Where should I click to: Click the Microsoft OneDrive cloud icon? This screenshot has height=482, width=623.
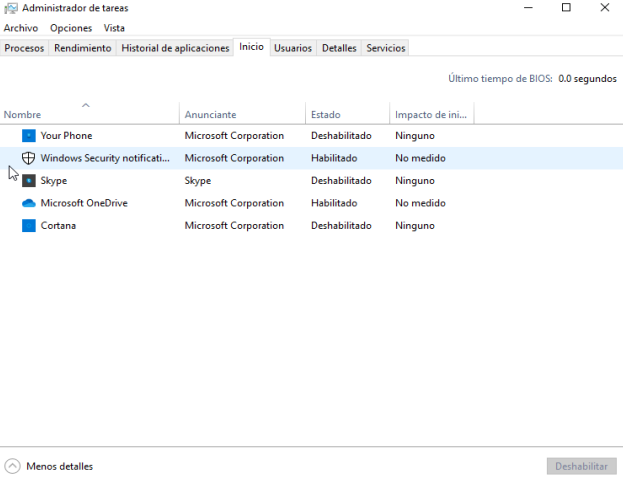[x=29, y=203]
